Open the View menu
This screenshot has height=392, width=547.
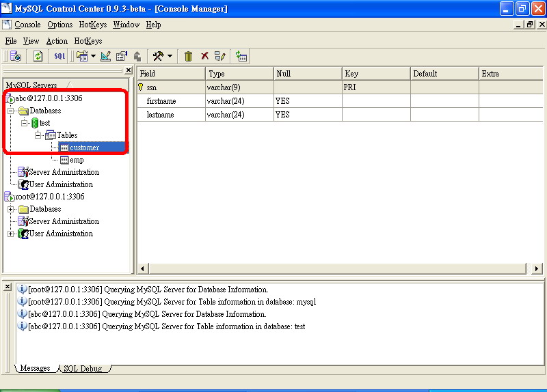(31, 41)
